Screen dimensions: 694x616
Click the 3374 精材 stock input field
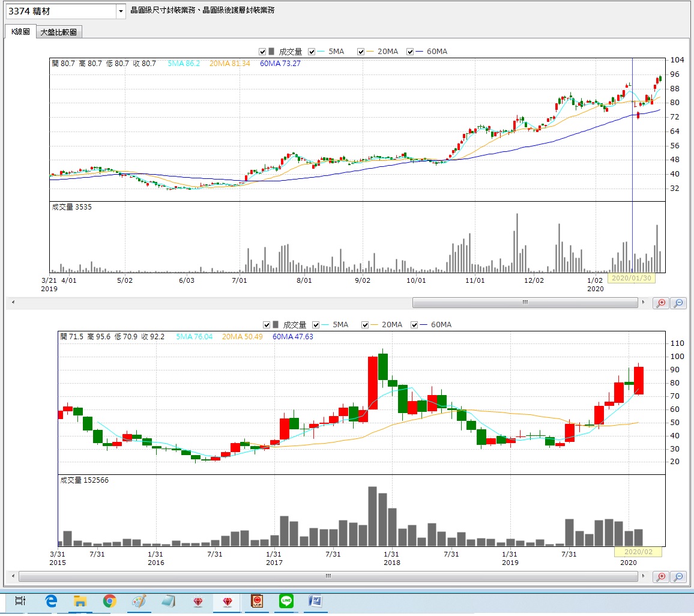[x=60, y=11]
